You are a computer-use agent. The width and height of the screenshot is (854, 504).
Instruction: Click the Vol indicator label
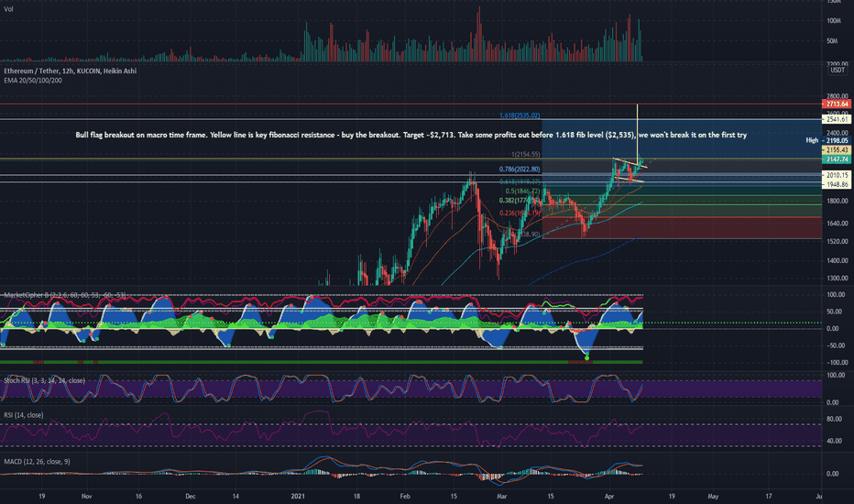tap(9, 9)
